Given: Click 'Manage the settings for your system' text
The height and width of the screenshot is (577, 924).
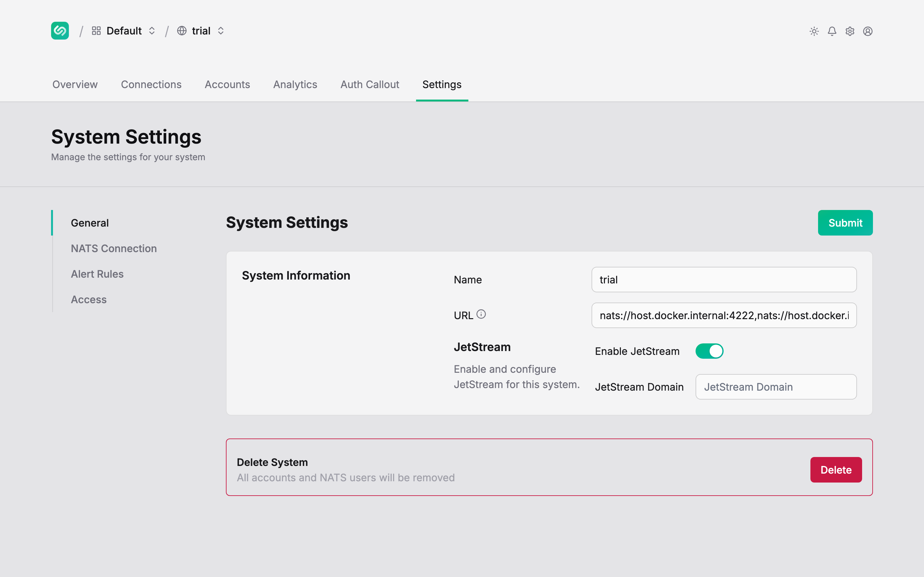Looking at the screenshot, I should point(128,157).
